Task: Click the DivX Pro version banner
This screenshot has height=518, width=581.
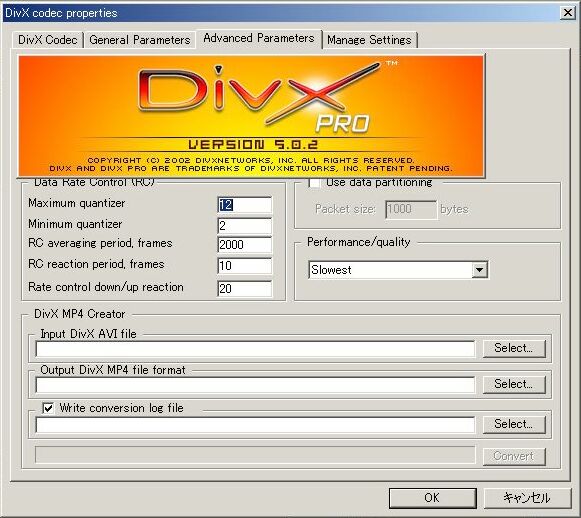Action: click(x=251, y=116)
